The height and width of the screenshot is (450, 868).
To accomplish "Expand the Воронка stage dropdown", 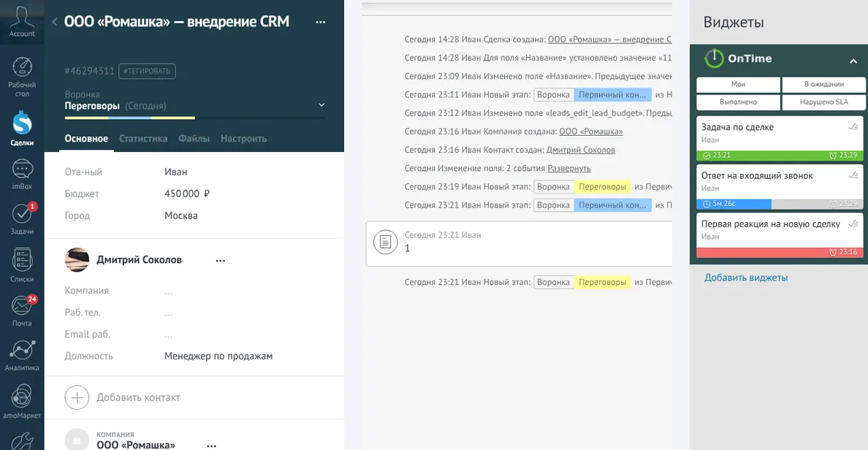I will (321, 105).
